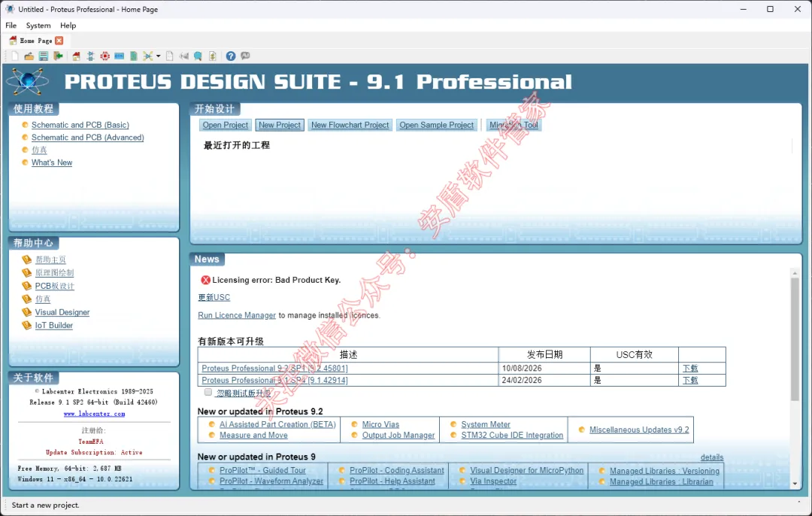The image size is (812, 516).
Task: Expand dropdown arrow beside Design Explorer icon
Action: [158, 56]
